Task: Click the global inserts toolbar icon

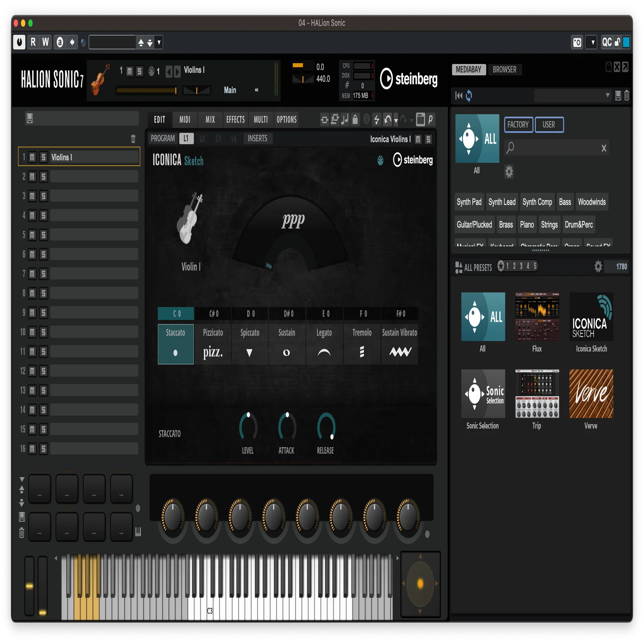Action: (324, 119)
